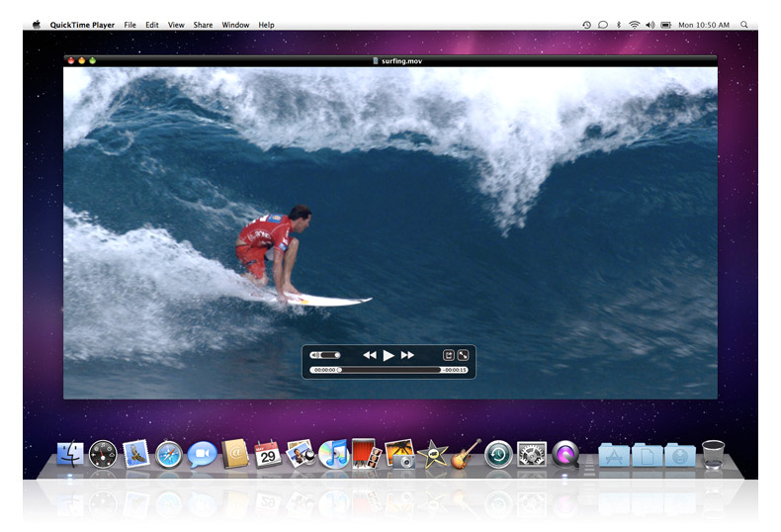
Task: Enter full screen with the expand arrows button
Action: pyautogui.click(x=462, y=355)
